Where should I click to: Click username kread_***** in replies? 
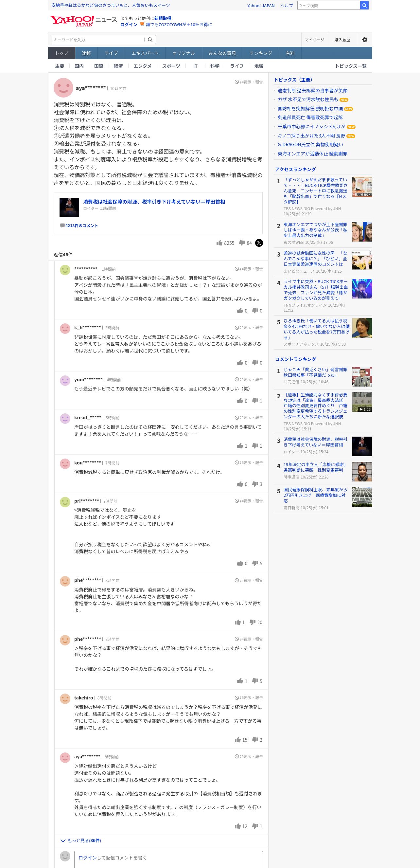coord(88,418)
